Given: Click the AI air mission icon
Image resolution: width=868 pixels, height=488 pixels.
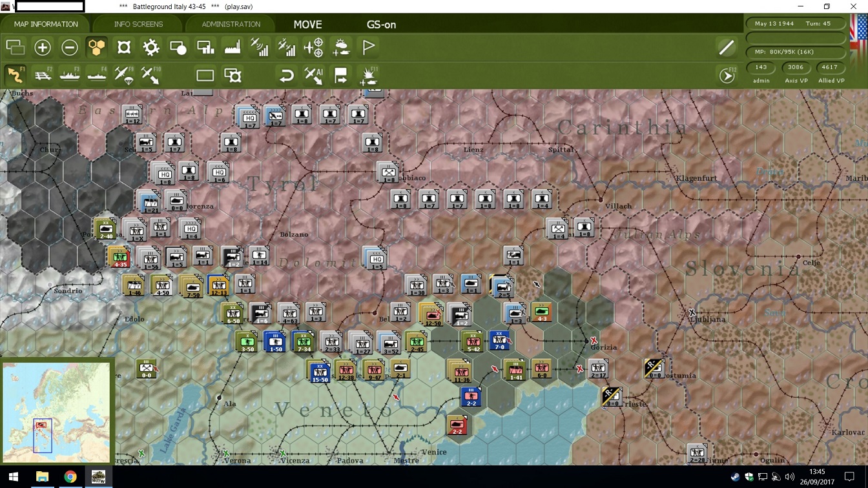Looking at the screenshot, I should [314, 76].
